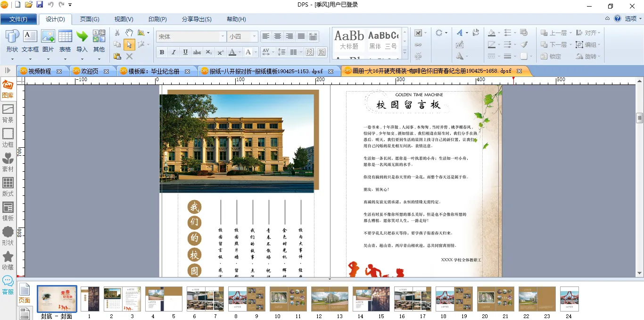Screen dimensions: 644x320
Task: Open the 背景 background sidebar panel
Action: (x=8, y=114)
